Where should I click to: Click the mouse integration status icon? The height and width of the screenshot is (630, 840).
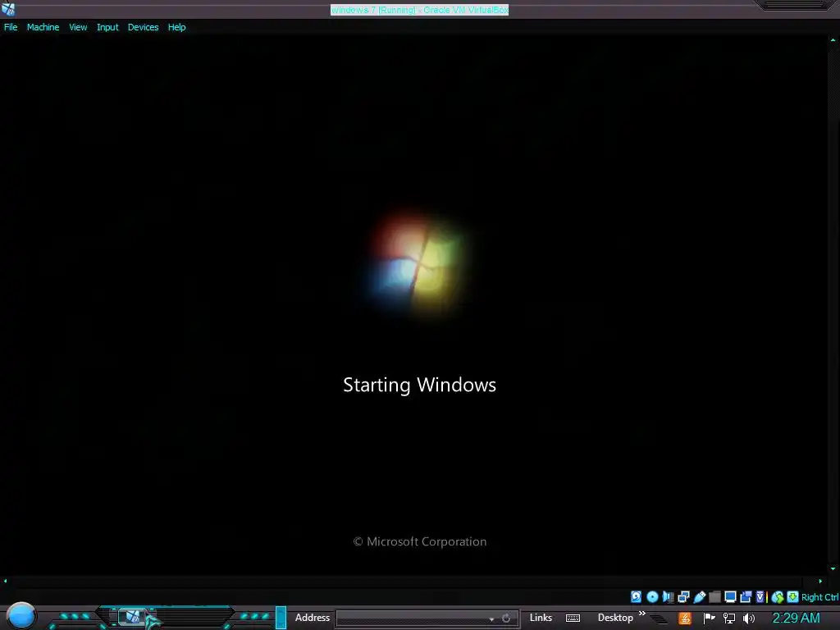click(x=778, y=597)
